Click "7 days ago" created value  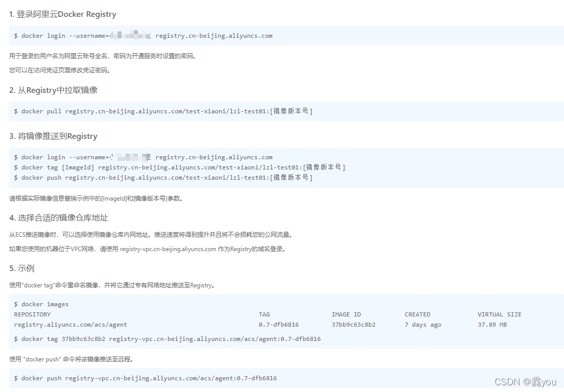pos(422,325)
